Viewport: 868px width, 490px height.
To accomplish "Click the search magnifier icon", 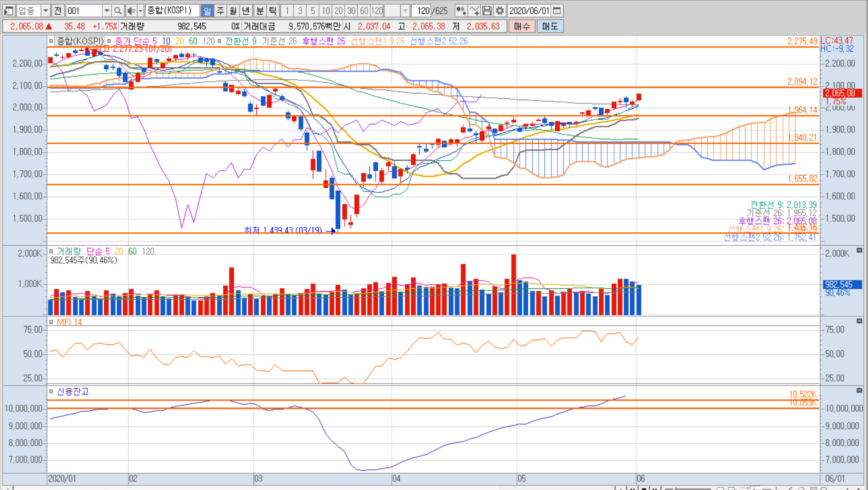I will point(118,10).
